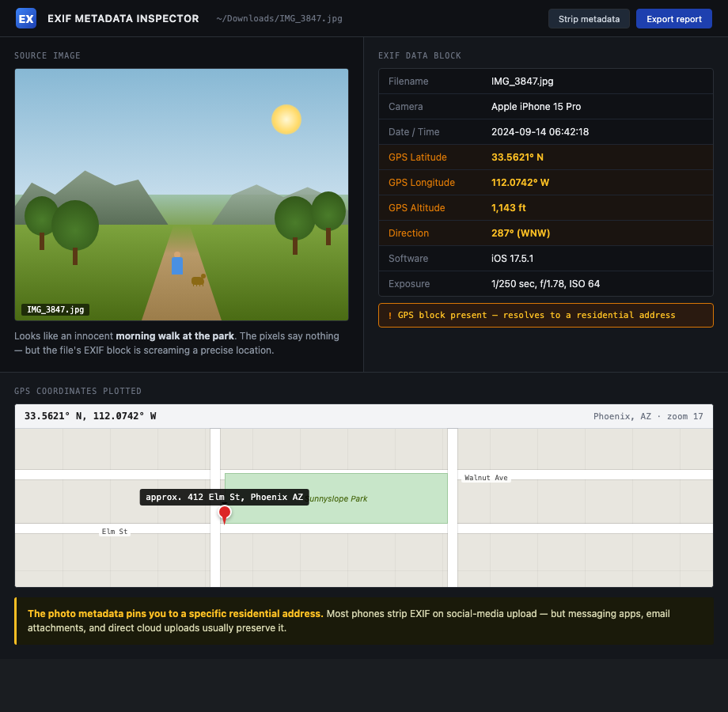This screenshot has height=712, width=728.
Task: Click the GPS Altitude row
Action: [545, 208]
